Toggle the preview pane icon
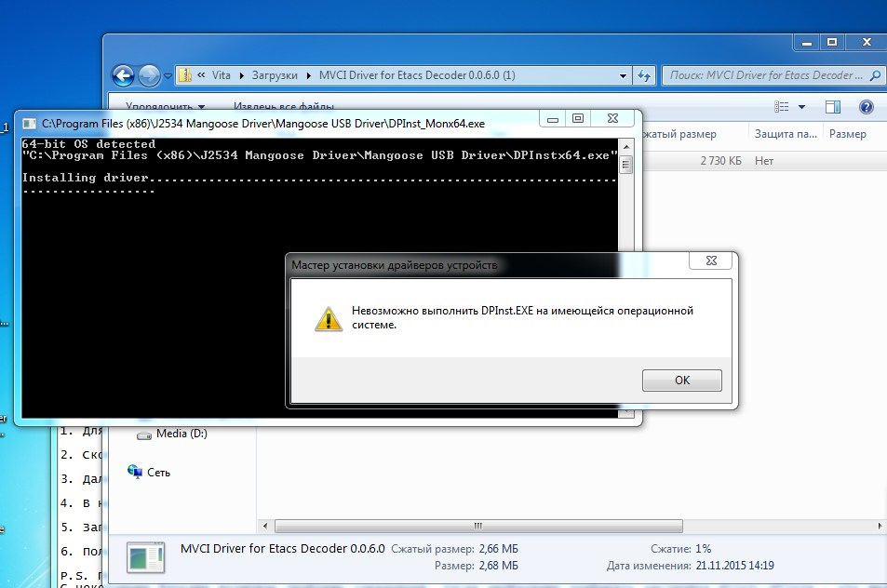The image size is (887, 588). click(833, 107)
